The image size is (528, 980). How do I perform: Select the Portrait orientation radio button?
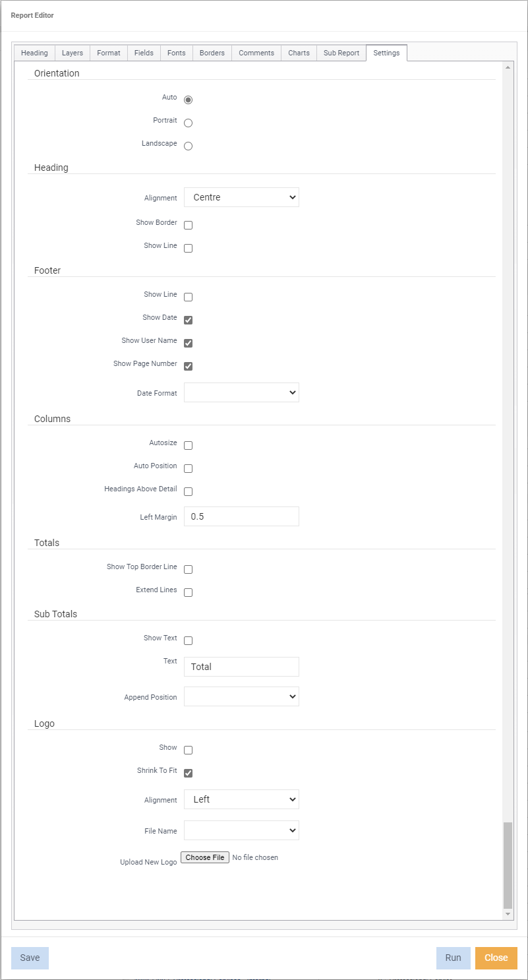(x=188, y=122)
